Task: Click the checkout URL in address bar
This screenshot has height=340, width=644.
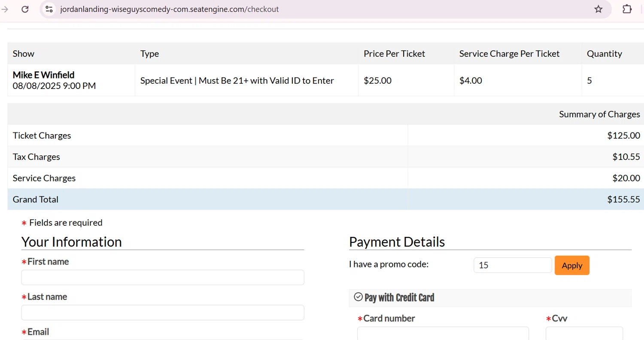Action: tap(170, 9)
